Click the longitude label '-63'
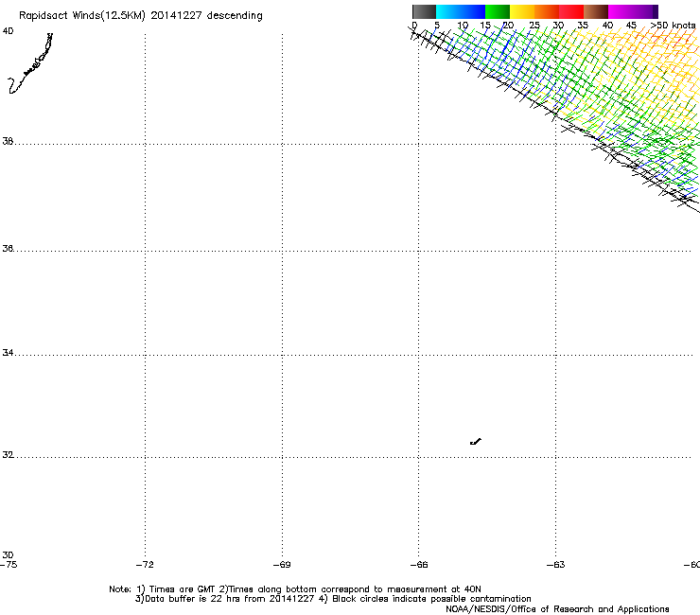Image resolution: width=700 pixels, height=615 pixels. click(556, 565)
